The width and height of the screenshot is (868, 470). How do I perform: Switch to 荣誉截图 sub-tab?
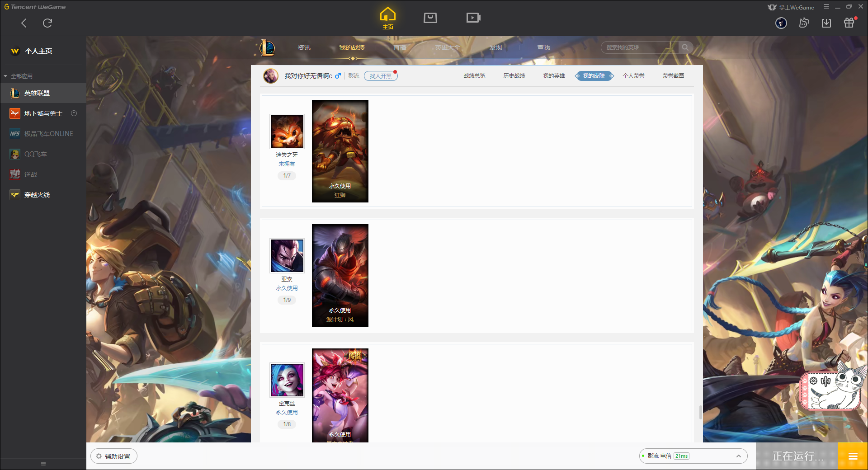(673, 76)
